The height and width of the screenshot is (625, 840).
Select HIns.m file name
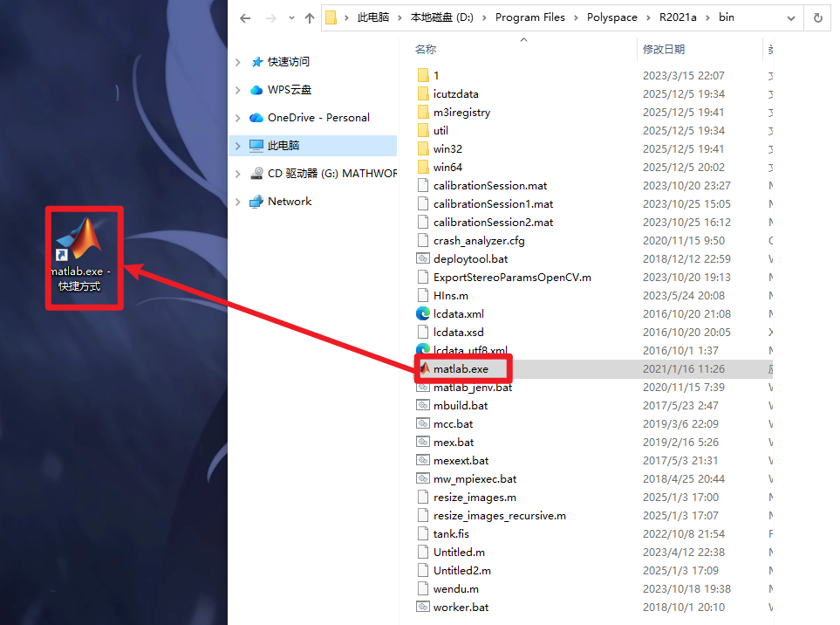(x=451, y=295)
